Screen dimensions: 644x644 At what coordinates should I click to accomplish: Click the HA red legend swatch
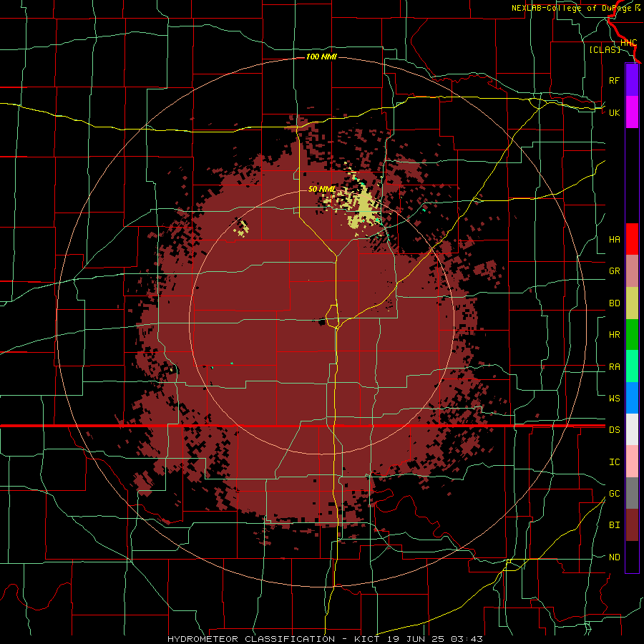[x=632, y=239]
